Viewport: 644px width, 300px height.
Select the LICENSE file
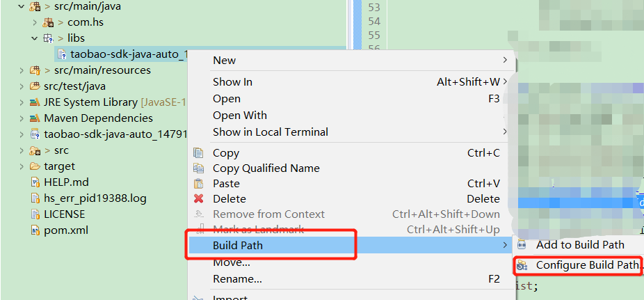click(x=64, y=214)
